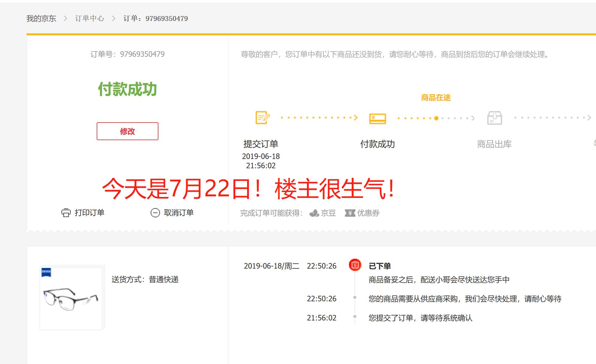
Task: Click the goods outbound box icon
Action: [x=494, y=118]
